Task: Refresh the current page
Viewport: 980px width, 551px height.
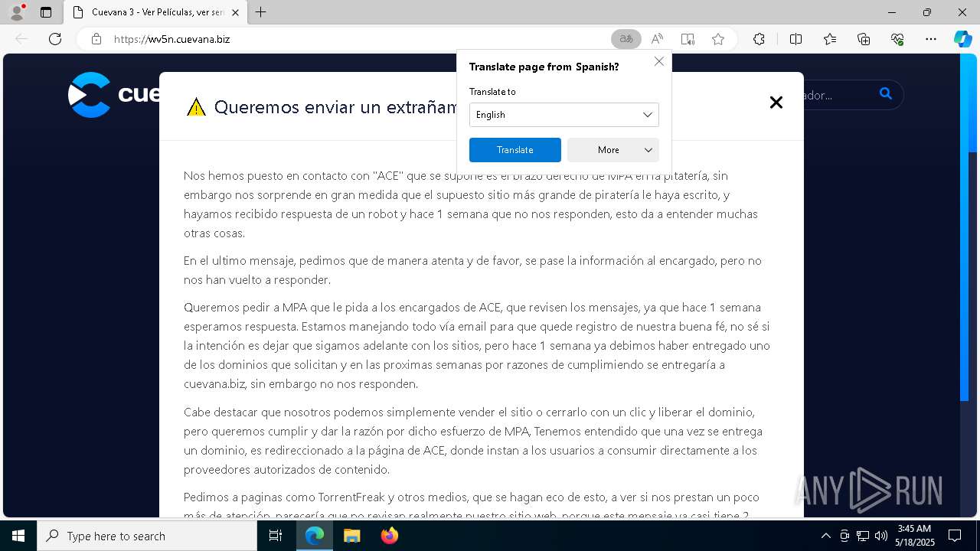Action: pyautogui.click(x=55, y=39)
